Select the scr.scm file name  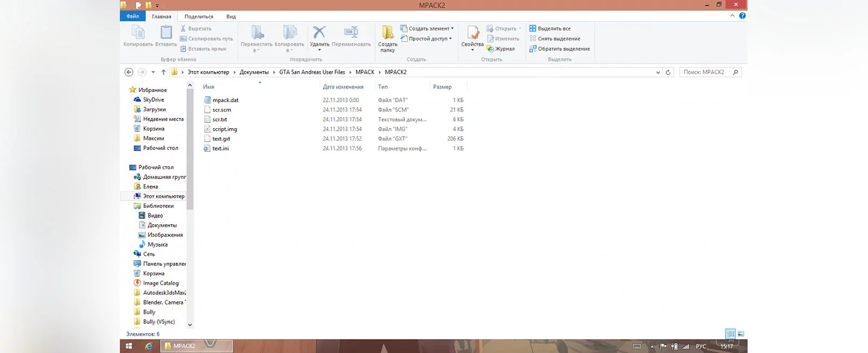coord(222,110)
